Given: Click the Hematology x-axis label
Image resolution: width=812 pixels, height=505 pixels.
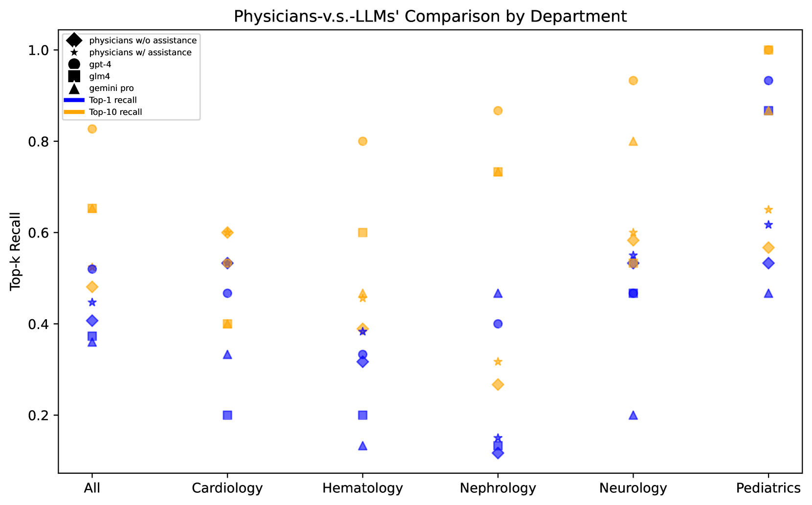Looking at the screenshot, I should pos(363,488).
